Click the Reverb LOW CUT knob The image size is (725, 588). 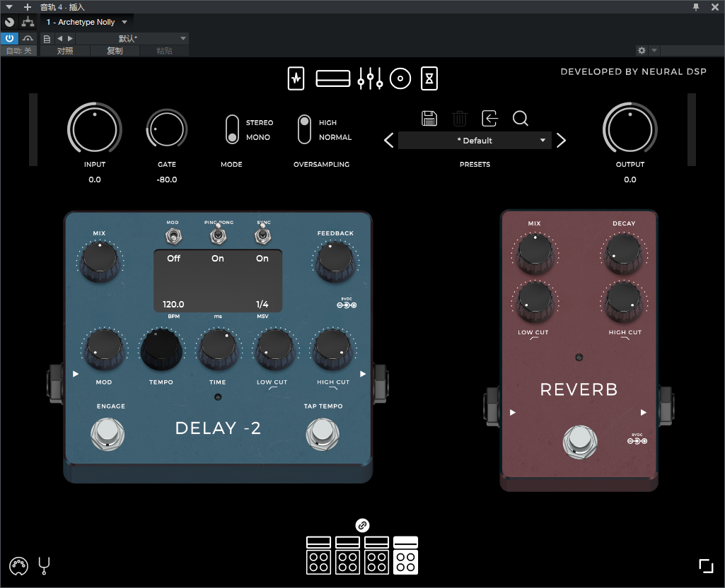pos(535,302)
